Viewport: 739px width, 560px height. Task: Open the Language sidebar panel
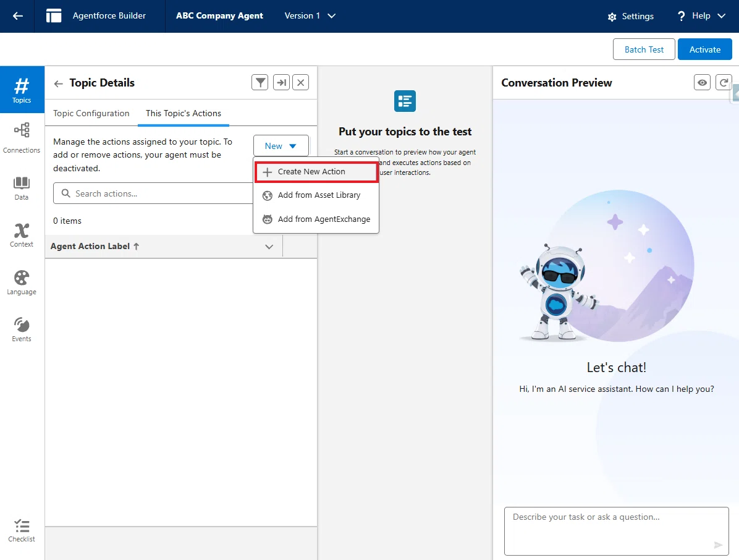coord(22,282)
